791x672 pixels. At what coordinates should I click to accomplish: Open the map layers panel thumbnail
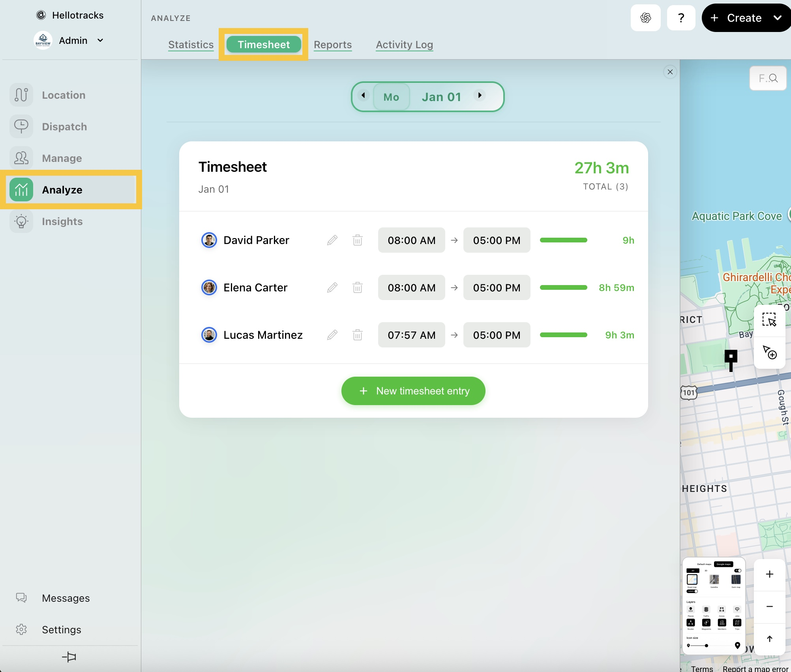[x=714, y=606]
